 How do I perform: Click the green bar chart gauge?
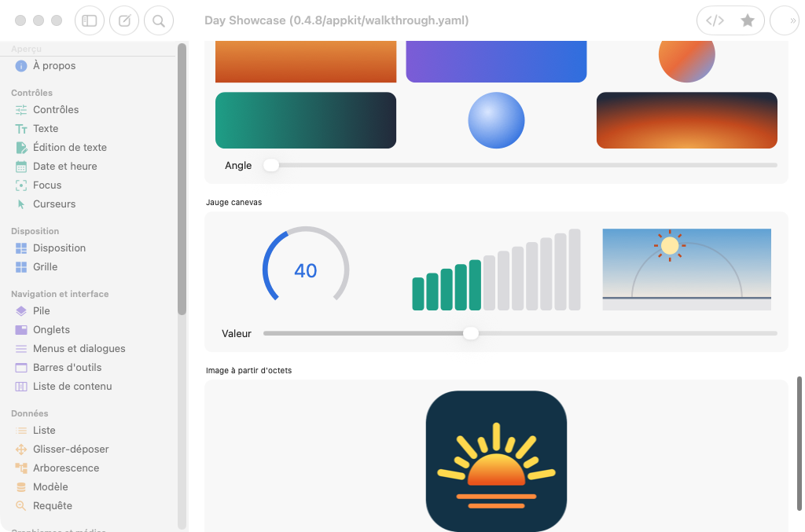click(496, 270)
